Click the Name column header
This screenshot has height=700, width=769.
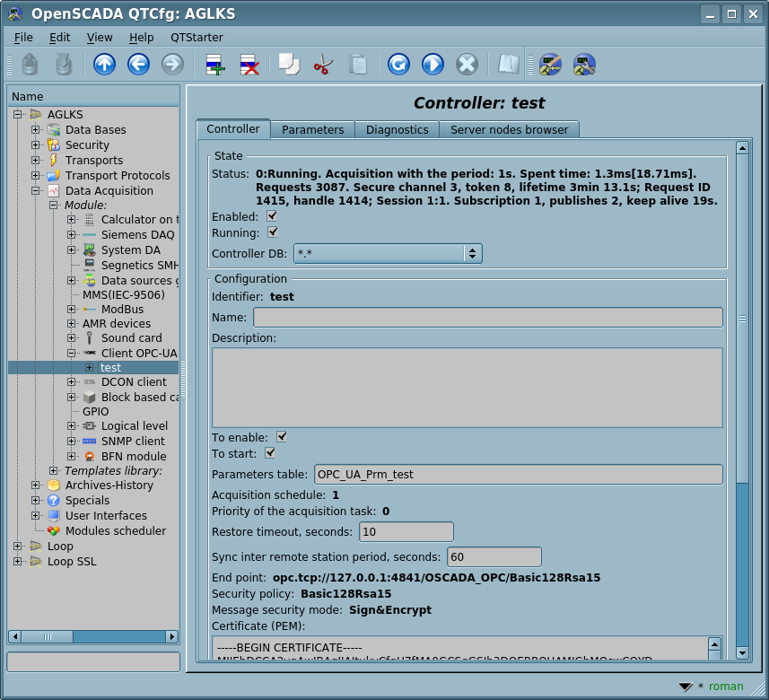[93, 97]
